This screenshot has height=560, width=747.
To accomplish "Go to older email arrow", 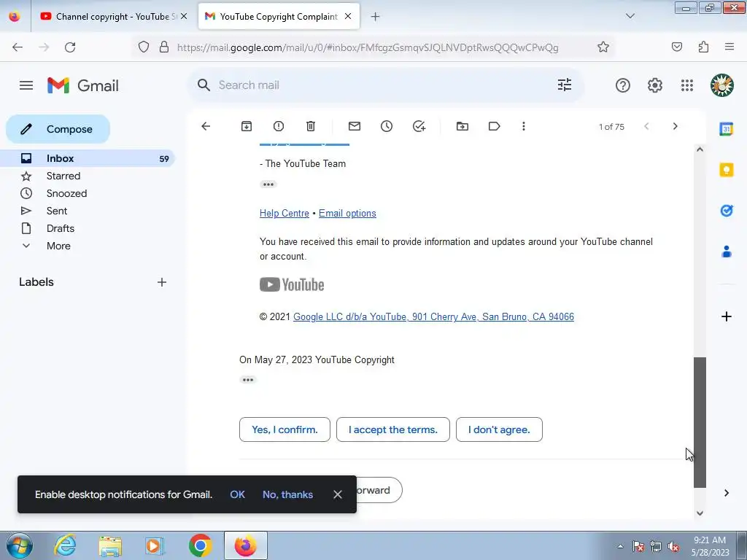I will (675, 126).
